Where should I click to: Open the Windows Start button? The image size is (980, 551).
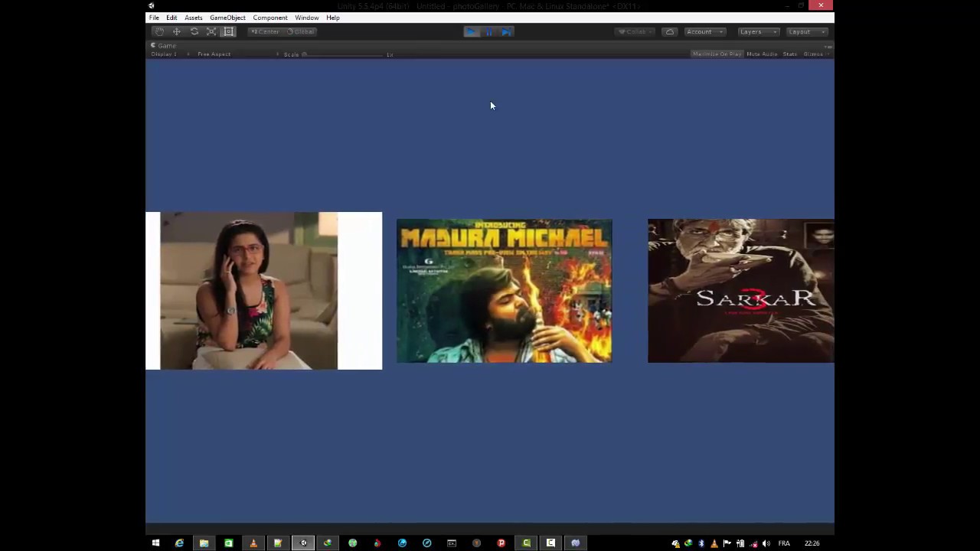pyautogui.click(x=155, y=543)
